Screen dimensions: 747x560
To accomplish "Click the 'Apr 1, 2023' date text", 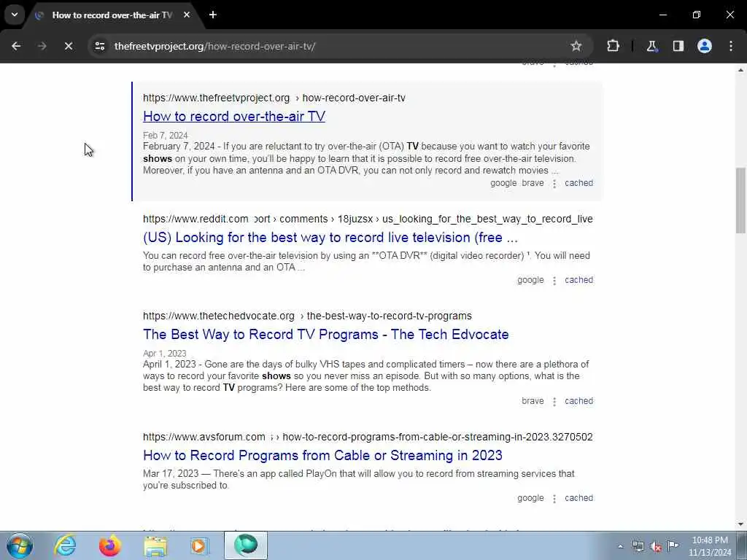I will coord(164,354).
